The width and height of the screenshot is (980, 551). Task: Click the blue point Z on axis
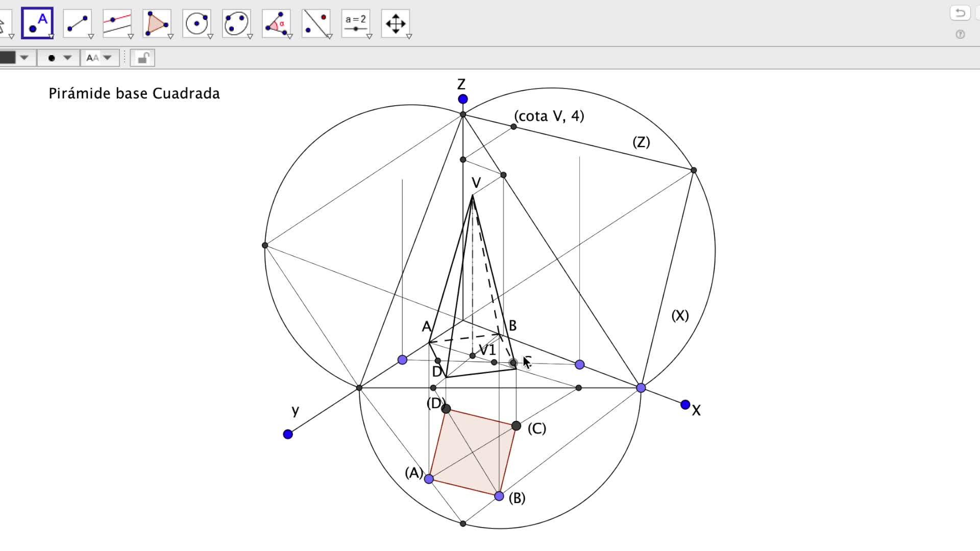[x=462, y=99]
